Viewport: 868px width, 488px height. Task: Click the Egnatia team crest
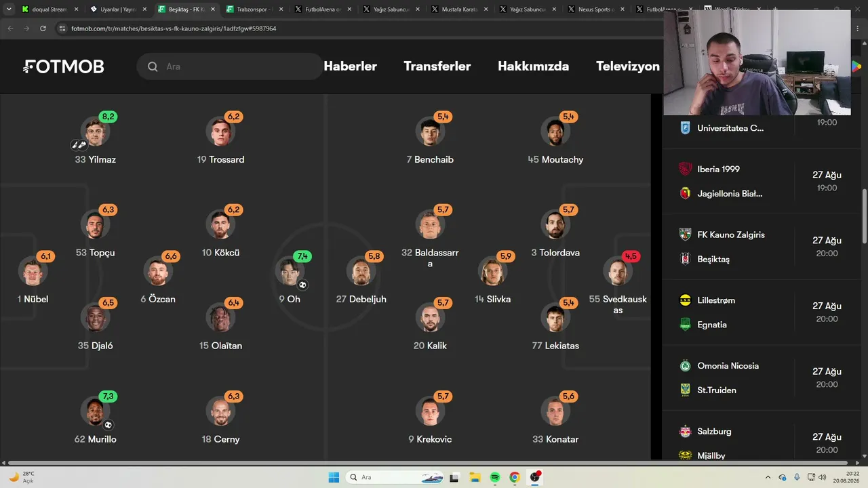[x=685, y=325]
